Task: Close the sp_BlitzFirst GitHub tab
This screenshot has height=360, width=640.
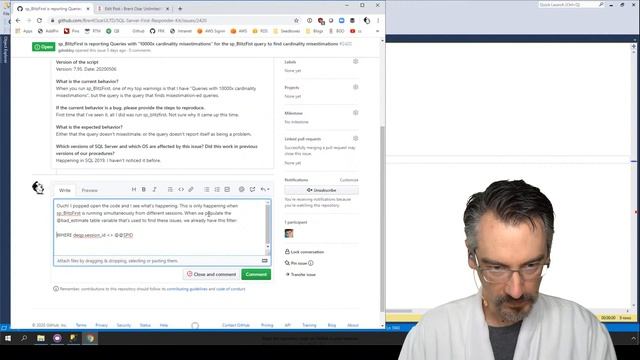Action: (x=87, y=9)
